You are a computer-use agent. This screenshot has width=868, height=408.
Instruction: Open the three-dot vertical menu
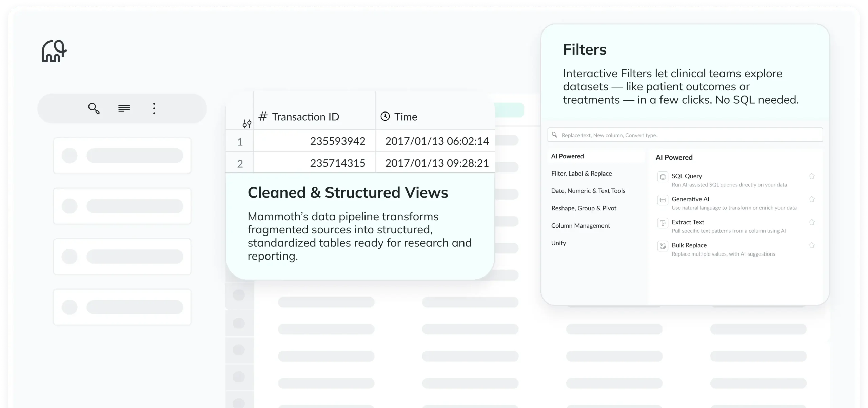coord(154,108)
